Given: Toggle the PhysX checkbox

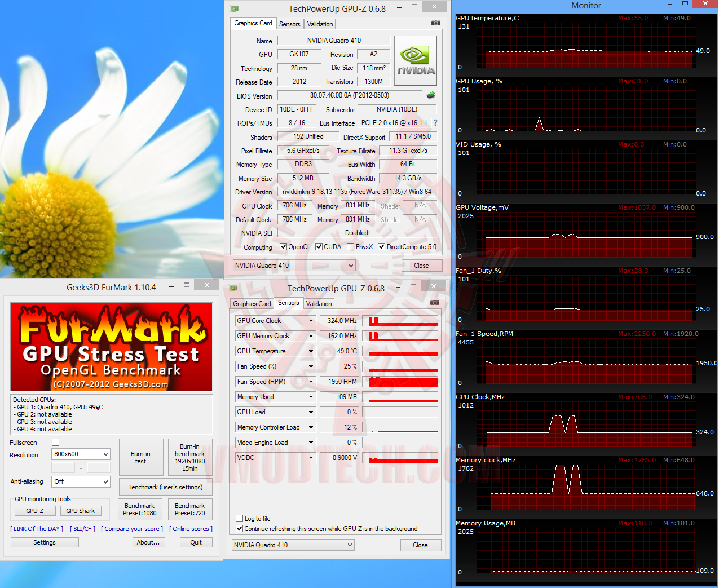Looking at the screenshot, I should [x=351, y=247].
